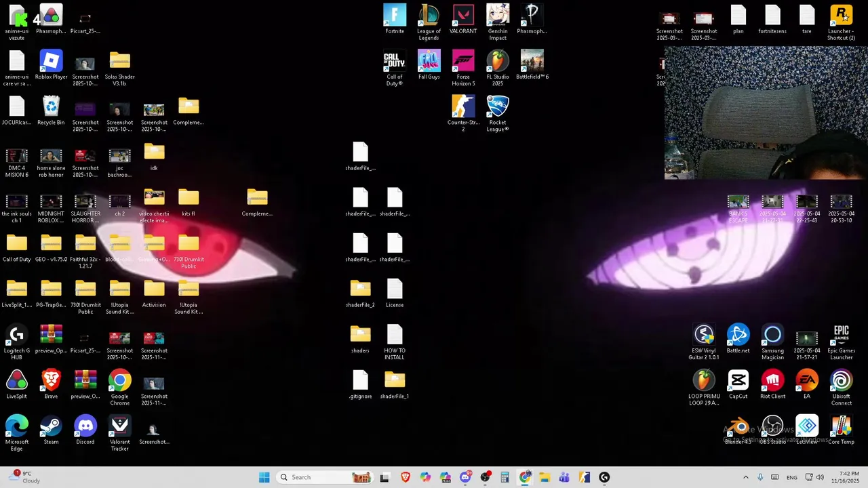Select the Call of Duty folder
The width and height of the screenshot is (868, 488).
click(16, 247)
